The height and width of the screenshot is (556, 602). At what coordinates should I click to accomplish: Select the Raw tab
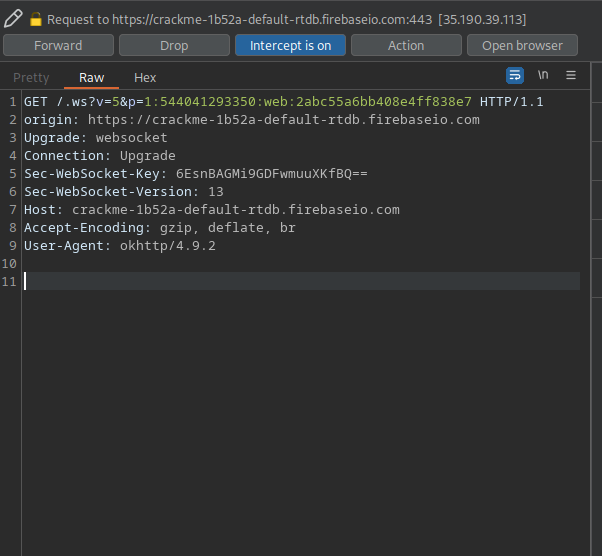[91, 78]
